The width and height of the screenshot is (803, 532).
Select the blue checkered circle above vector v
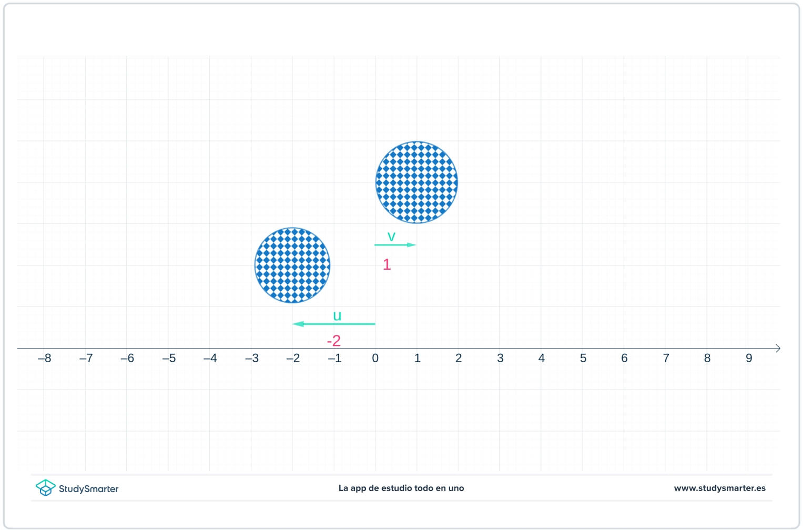point(416,182)
